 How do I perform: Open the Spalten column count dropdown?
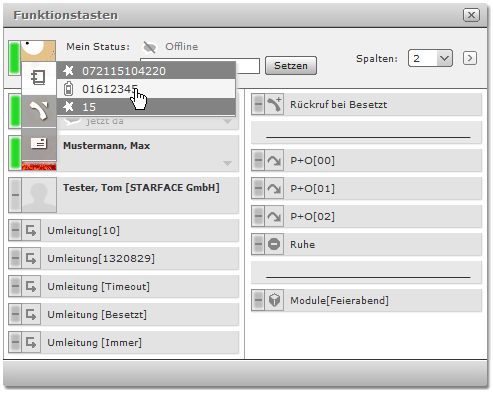[430, 58]
